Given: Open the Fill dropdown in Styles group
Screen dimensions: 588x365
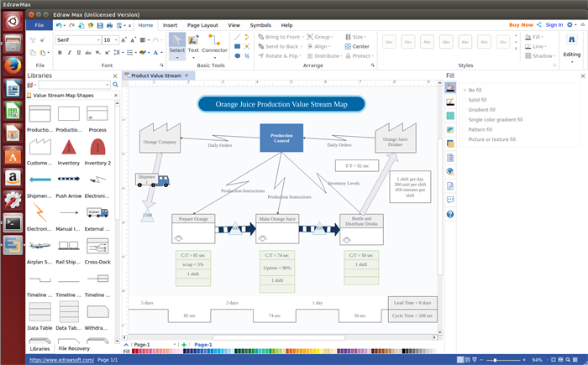Looking at the screenshot, I should [x=539, y=37].
